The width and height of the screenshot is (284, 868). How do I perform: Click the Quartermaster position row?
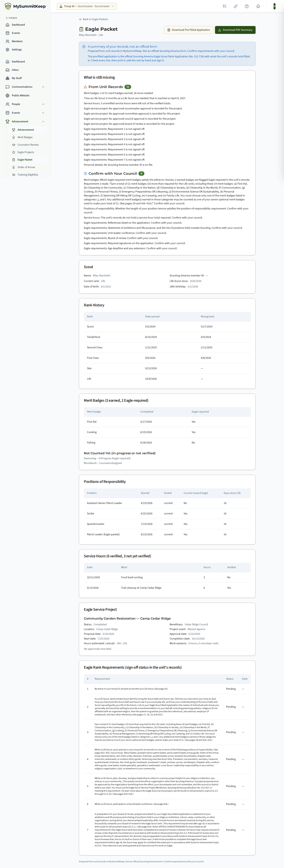point(167,524)
